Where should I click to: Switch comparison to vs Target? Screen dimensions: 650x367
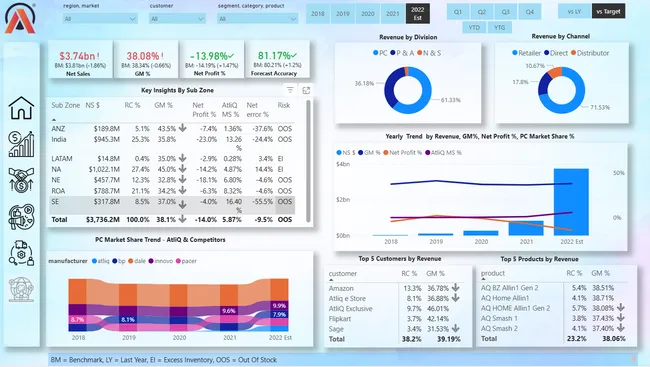point(609,12)
